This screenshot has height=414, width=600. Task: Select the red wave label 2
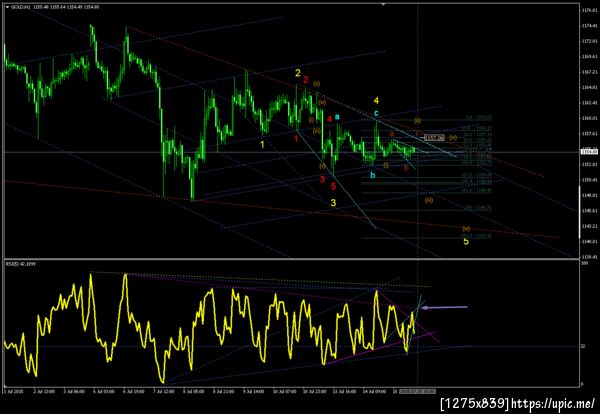coord(306,80)
